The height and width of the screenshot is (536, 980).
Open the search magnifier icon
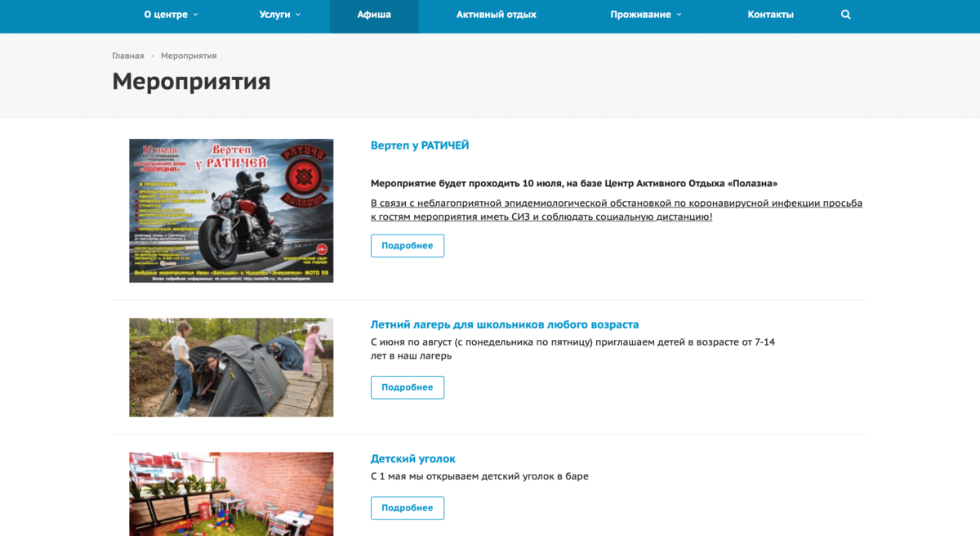[845, 15]
